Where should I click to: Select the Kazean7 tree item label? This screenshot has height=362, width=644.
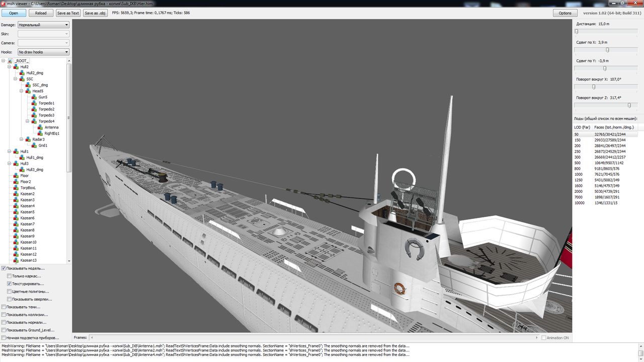[28, 224]
